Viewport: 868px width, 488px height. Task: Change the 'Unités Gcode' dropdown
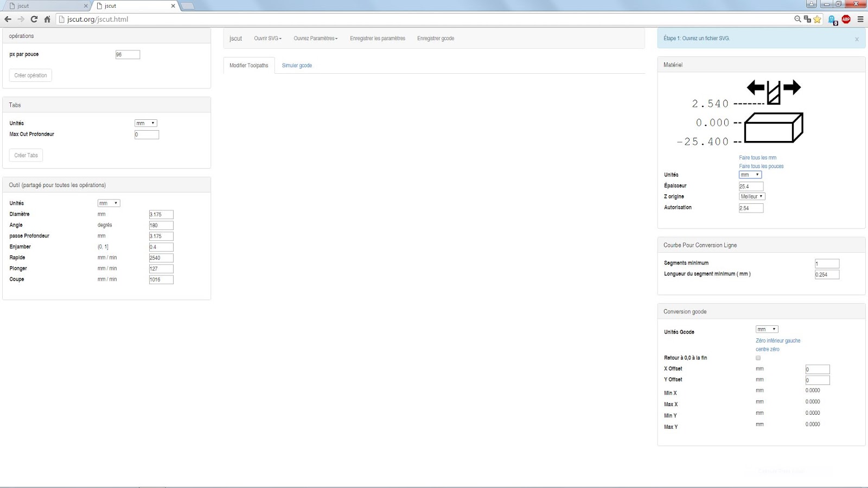coord(766,329)
